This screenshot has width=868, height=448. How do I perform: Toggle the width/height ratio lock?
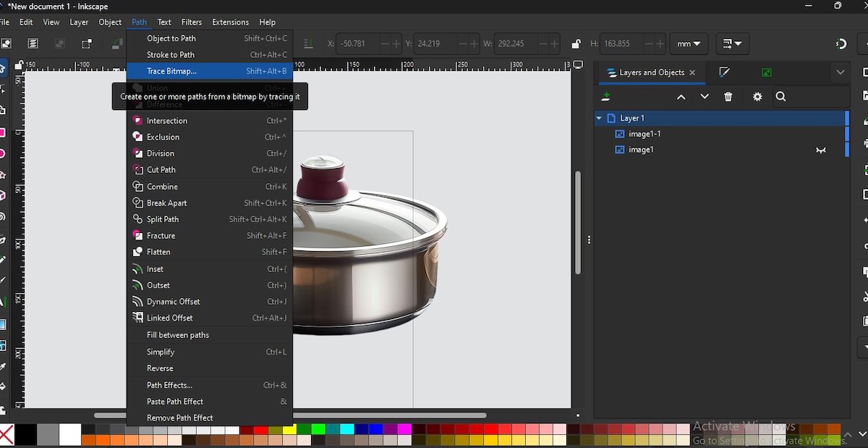[576, 44]
